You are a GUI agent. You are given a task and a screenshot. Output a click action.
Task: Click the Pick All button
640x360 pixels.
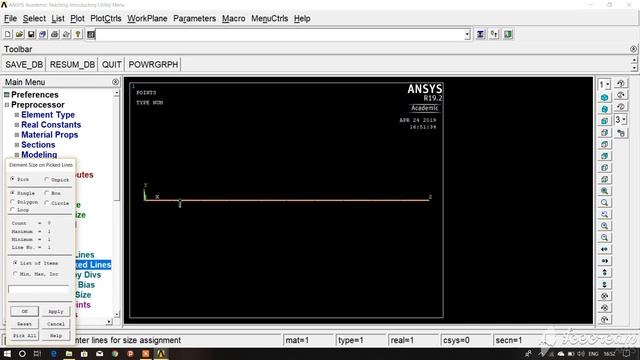point(24,336)
